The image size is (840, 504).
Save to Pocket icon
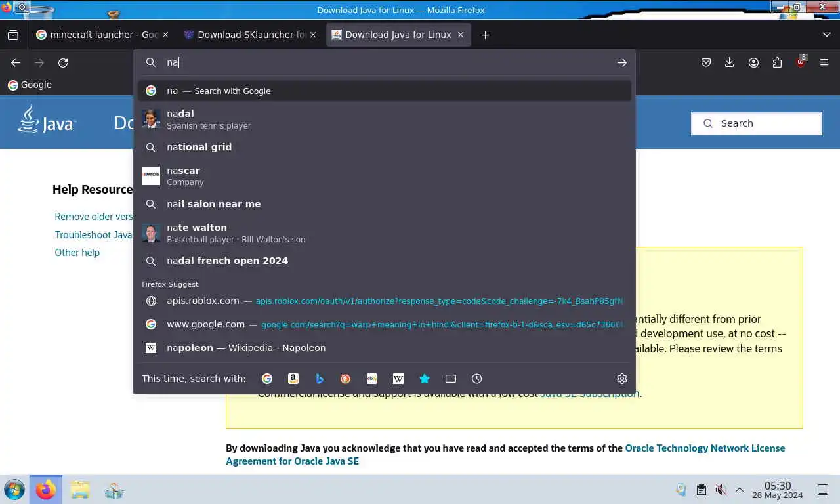click(x=706, y=62)
